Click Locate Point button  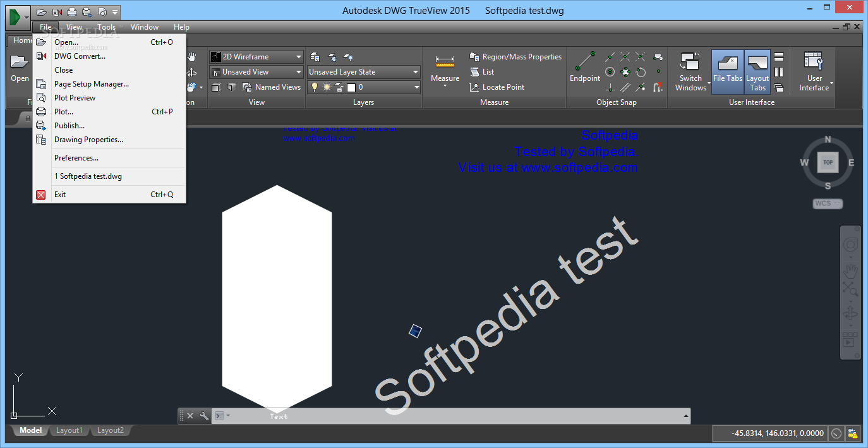click(x=497, y=87)
